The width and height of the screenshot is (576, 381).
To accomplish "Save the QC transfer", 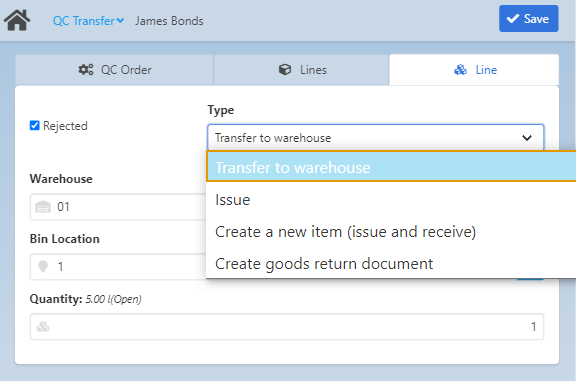I will [529, 19].
